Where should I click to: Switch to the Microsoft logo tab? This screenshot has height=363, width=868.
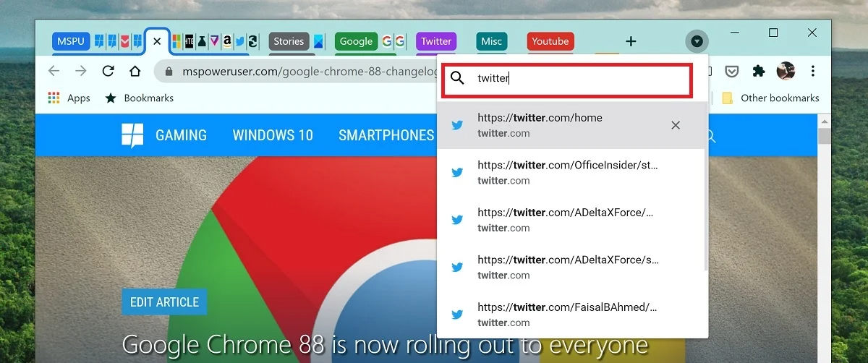pyautogui.click(x=176, y=41)
